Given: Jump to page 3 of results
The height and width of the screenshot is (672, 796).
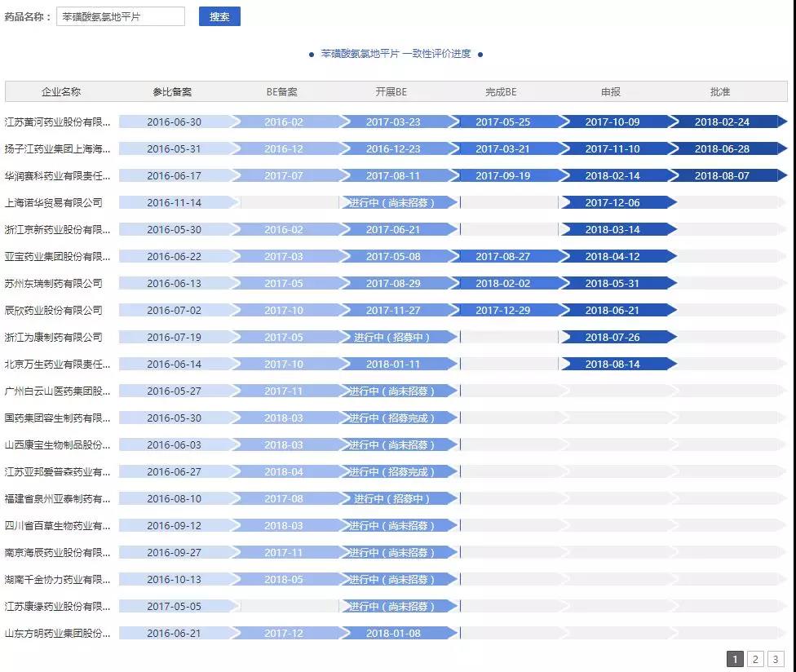Looking at the screenshot, I should click(x=776, y=659).
